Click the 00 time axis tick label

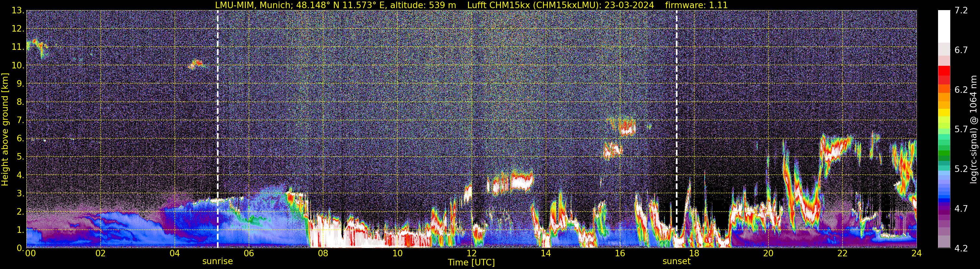[31, 253]
